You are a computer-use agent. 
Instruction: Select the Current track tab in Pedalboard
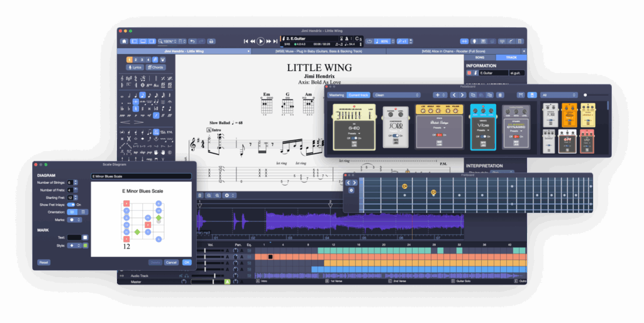pyautogui.click(x=358, y=95)
